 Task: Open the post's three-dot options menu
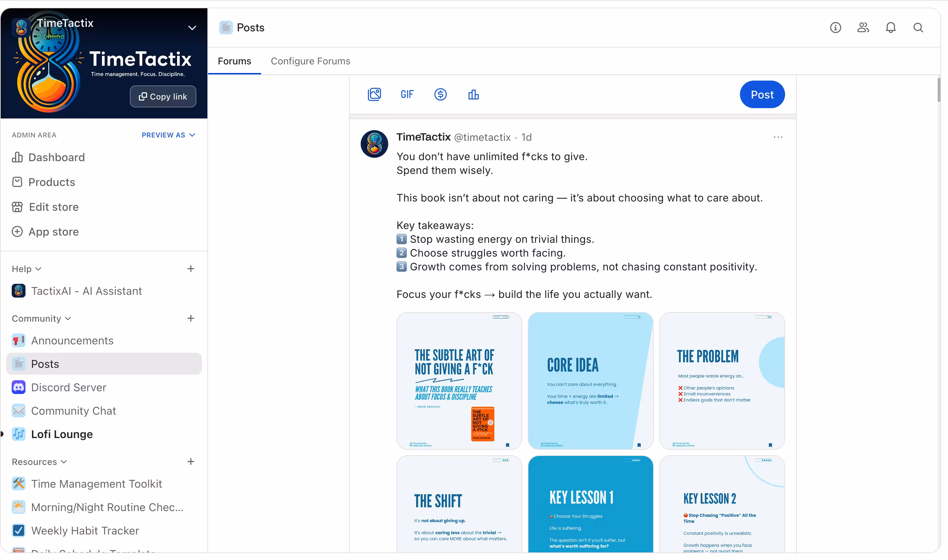778,137
